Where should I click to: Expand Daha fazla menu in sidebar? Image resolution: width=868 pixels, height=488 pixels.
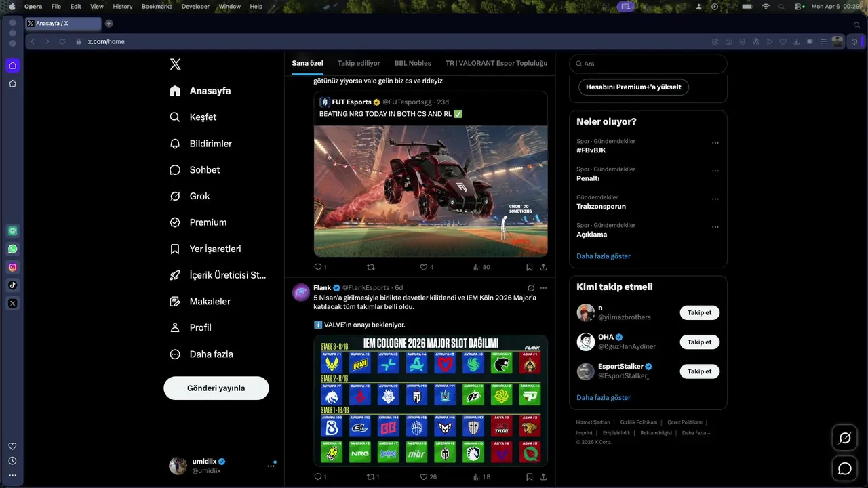[201, 354]
